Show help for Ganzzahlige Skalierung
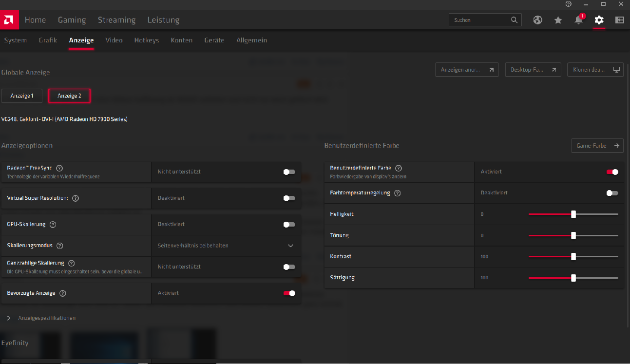This screenshot has width=630, height=364. pos(72,263)
